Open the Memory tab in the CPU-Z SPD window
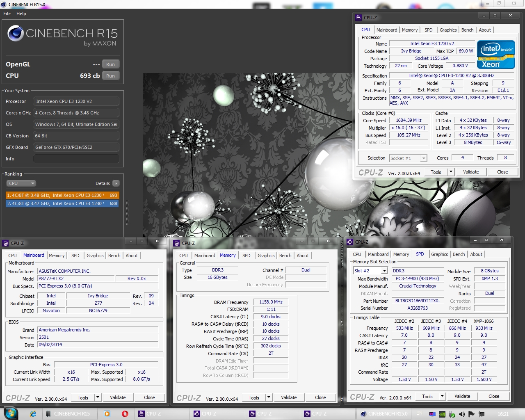The width and height of the screenshot is (525, 420). click(401, 254)
